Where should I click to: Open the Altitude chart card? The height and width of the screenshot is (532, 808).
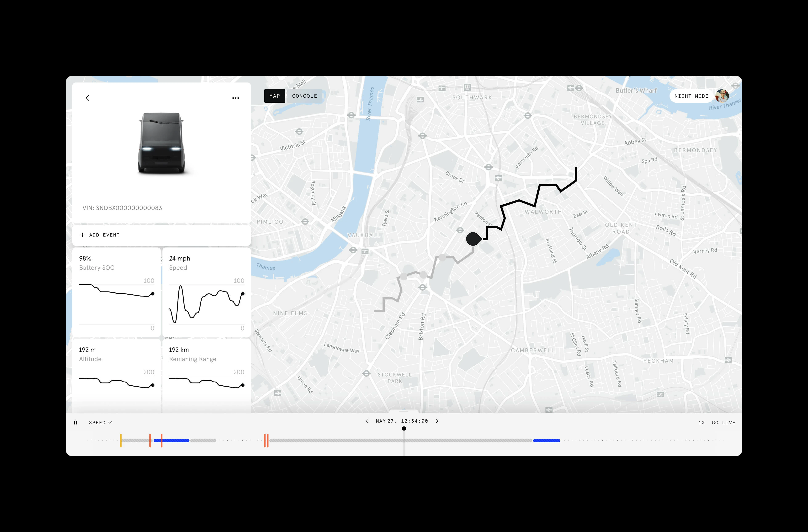point(116,376)
